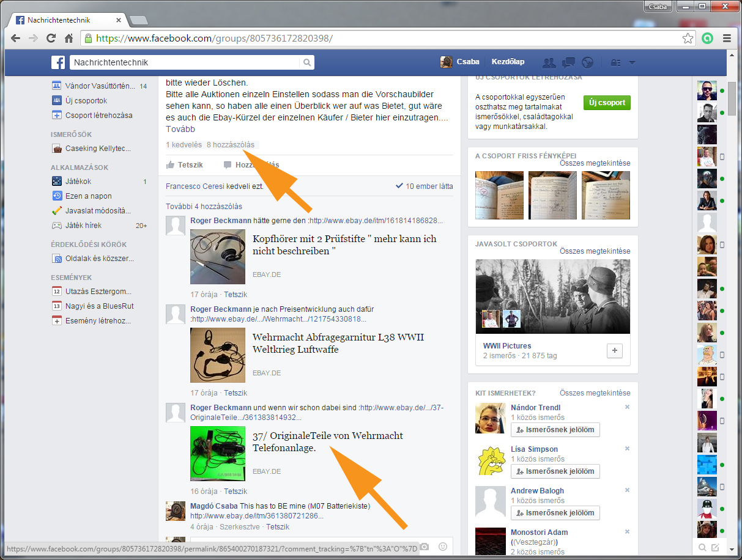
Task: Open the notifications globe icon
Action: (x=587, y=62)
